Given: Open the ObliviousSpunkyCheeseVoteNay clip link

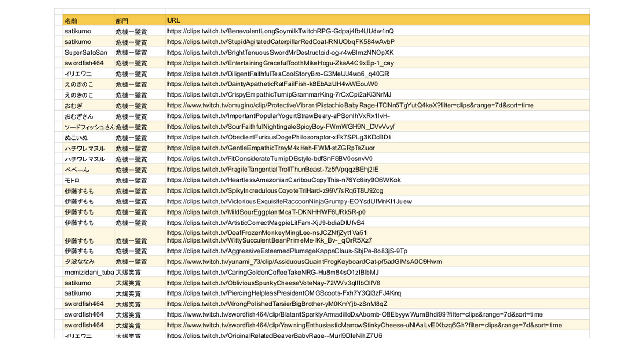Looking at the screenshot, I should pos(274,283).
